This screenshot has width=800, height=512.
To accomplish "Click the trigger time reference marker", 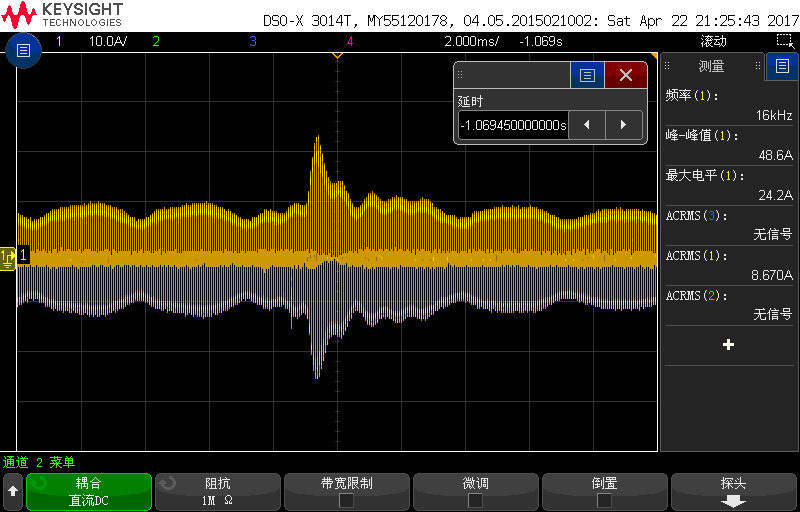I will pyautogui.click(x=337, y=55).
